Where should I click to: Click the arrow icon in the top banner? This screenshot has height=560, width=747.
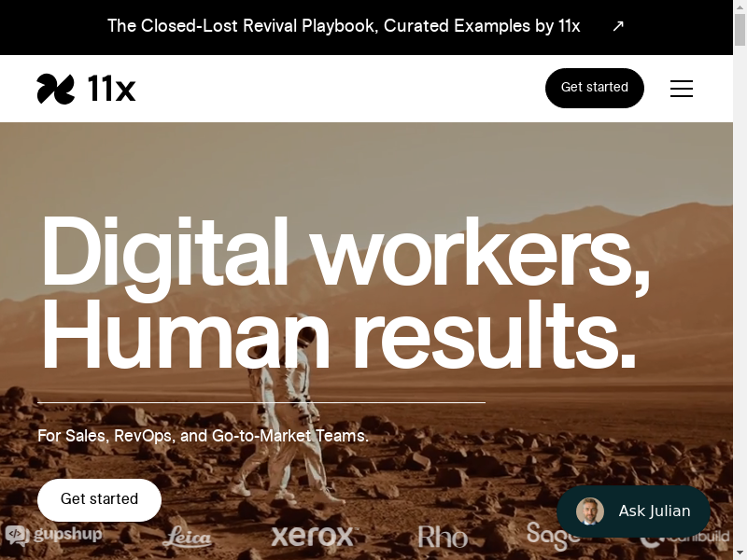pyautogui.click(x=618, y=26)
